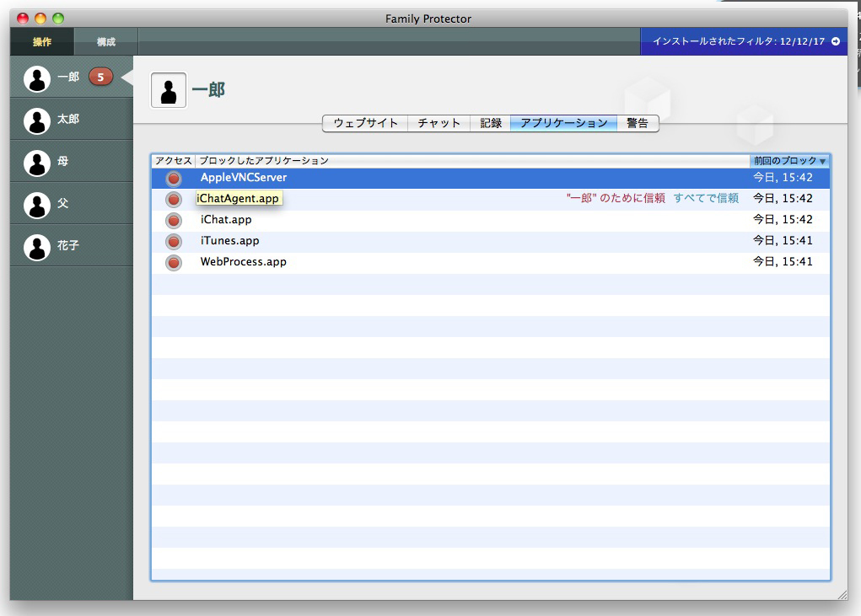Click 今日, 15:42 time in iChat.app row
The height and width of the screenshot is (616, 861).
point(783,220)
